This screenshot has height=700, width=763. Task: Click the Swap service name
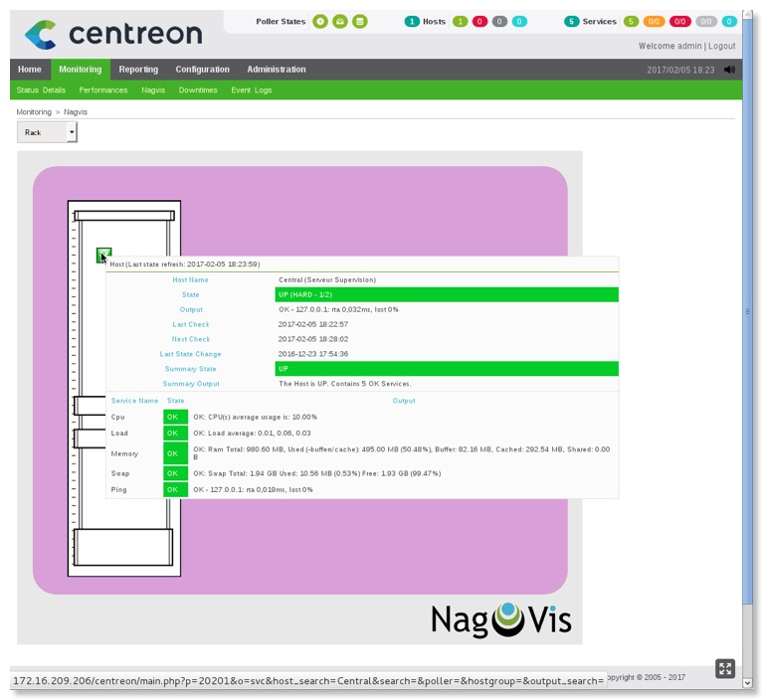point(120,473)
